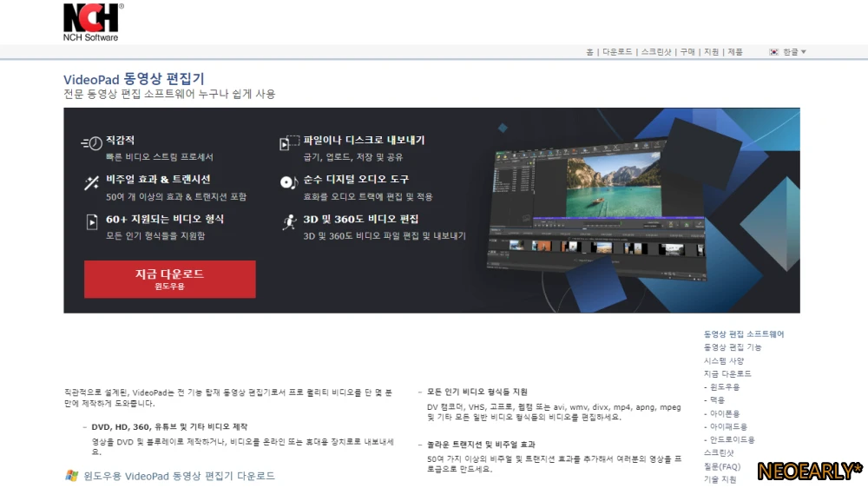Open the 지금 다운로드 sidebar link

727,374
